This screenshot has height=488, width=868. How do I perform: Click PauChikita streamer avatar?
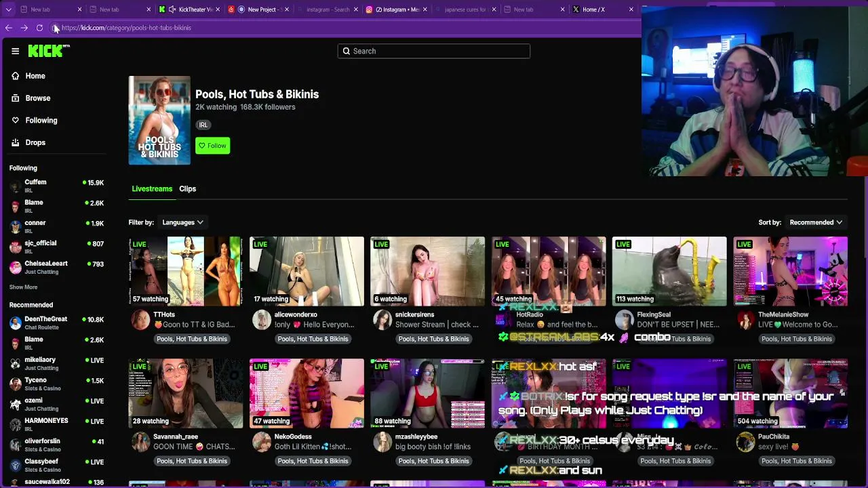click(745, 442)
